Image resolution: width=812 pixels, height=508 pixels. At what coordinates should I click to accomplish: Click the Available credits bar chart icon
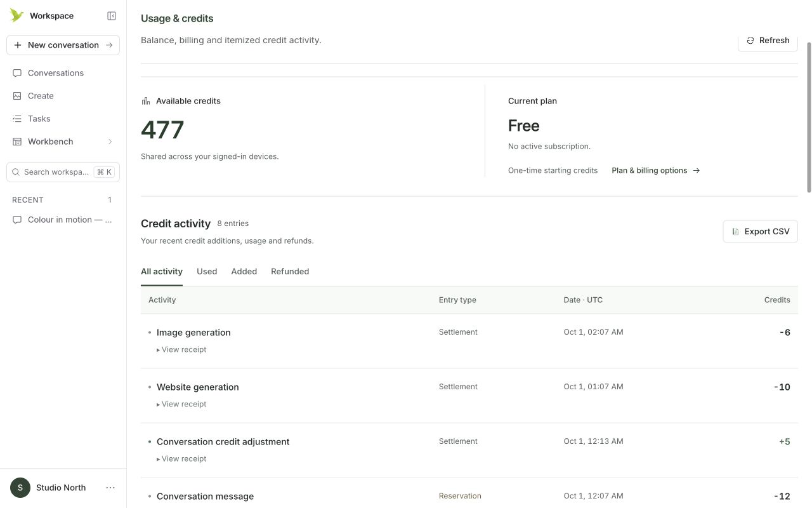click(x=146, y=101)
